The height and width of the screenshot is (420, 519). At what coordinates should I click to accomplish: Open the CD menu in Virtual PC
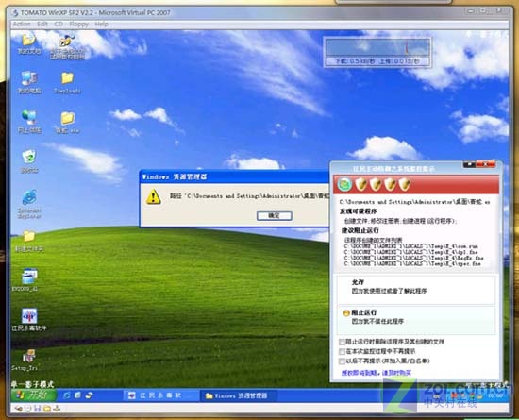coord(59,25)
